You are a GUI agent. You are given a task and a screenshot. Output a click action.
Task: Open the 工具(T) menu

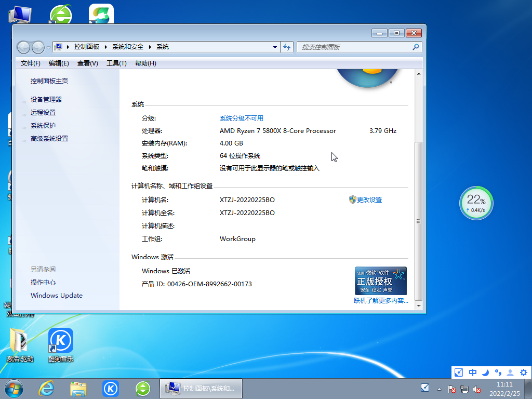pos(117,63)
